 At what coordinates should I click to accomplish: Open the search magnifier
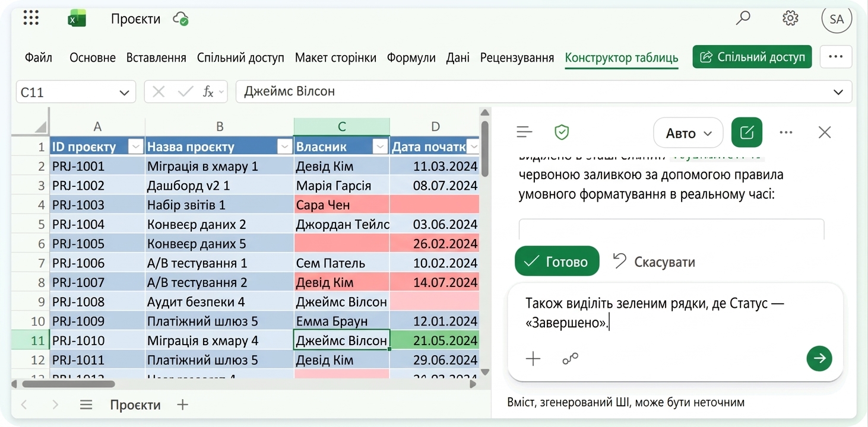click(743, 18)
